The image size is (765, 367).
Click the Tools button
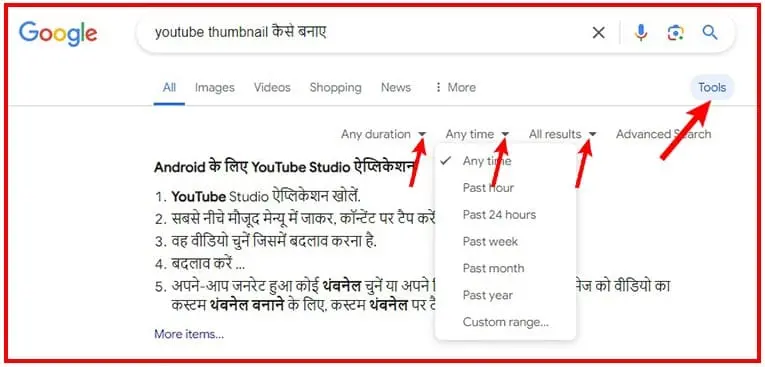(x=712, y=88)
